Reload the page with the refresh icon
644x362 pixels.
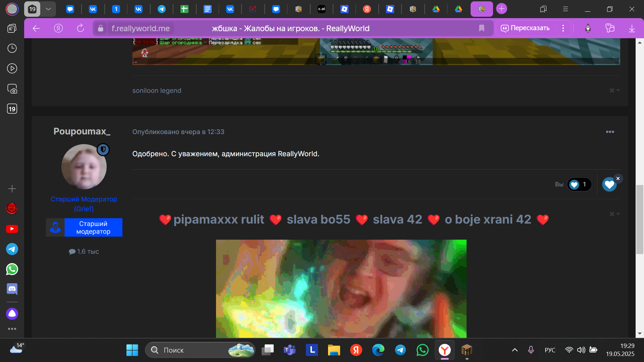click(x=80, y=28)
